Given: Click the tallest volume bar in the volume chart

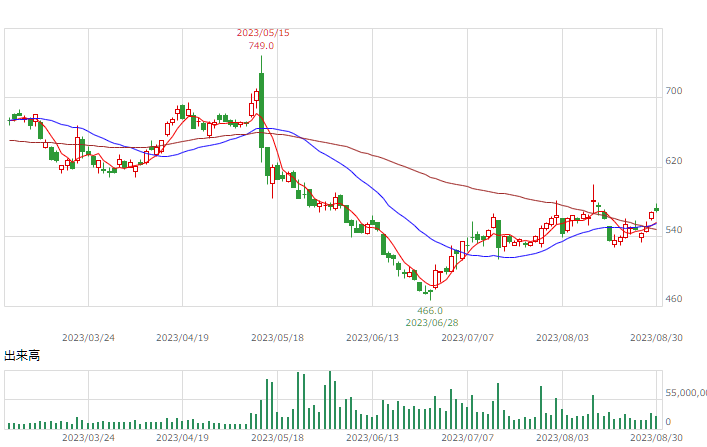Looking at the screenshot, I should pos(330,400).
